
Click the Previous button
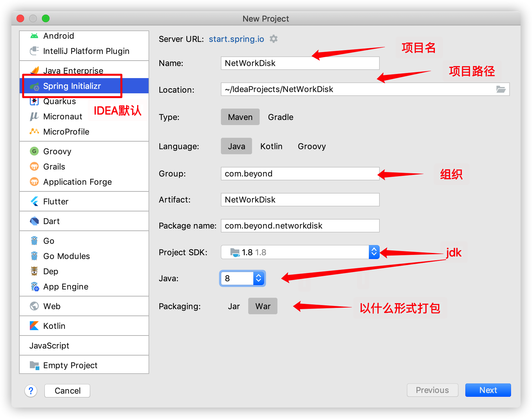coord(432,390)
